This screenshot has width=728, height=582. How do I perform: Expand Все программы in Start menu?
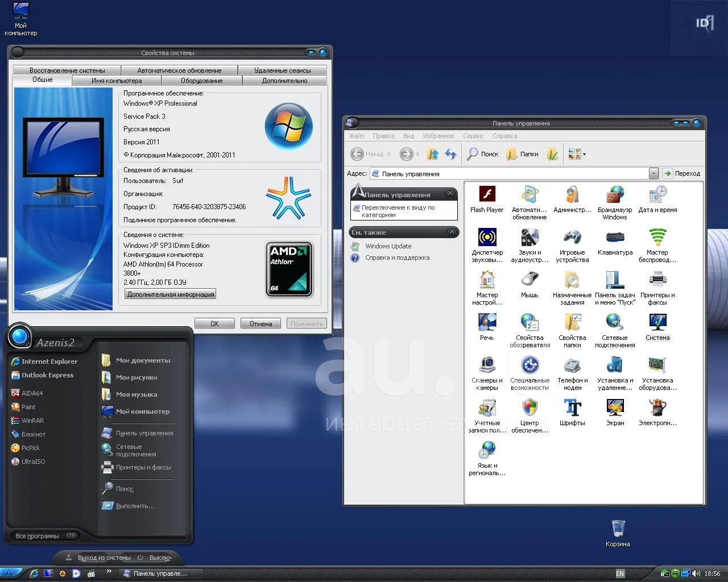(45, 536)
